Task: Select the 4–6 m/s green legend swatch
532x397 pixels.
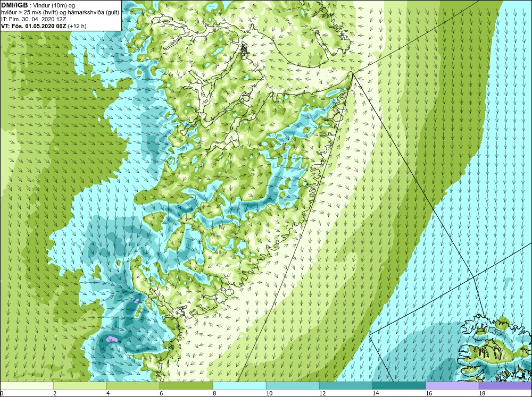Action: pyautogui.click(x=133, y=386)
